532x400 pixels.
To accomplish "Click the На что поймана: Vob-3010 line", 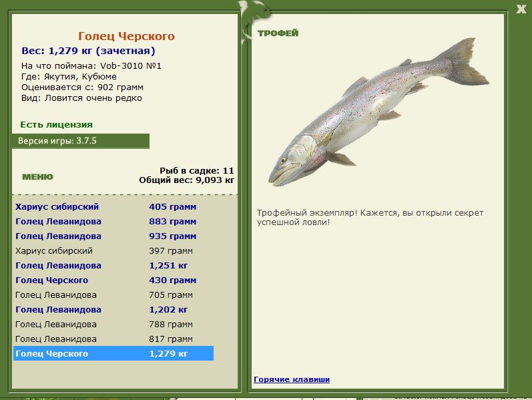I will click(91, 66).
